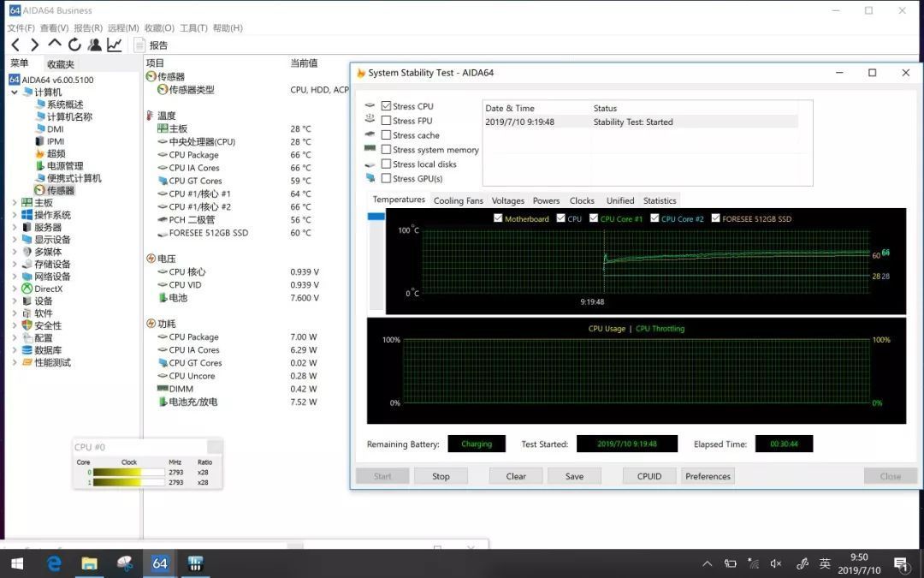Switch to Statistics tab
This screenshot has width=924, height=578.
660,200
